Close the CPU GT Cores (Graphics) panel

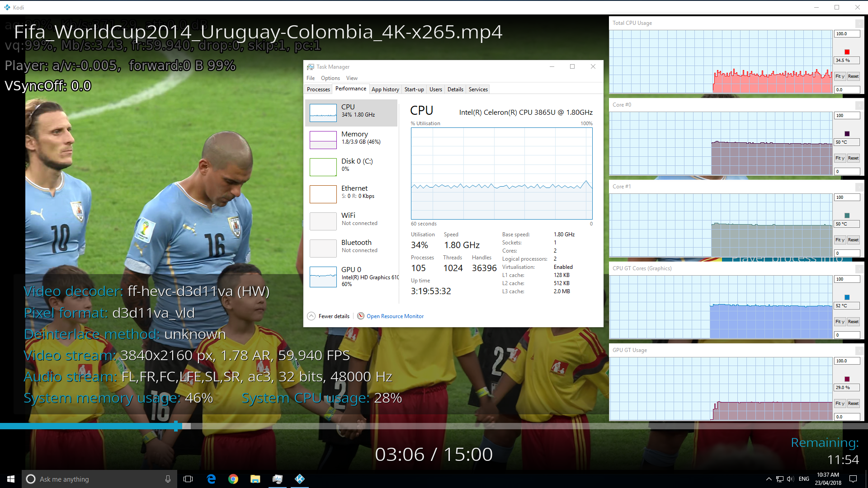tap(859, 269)
